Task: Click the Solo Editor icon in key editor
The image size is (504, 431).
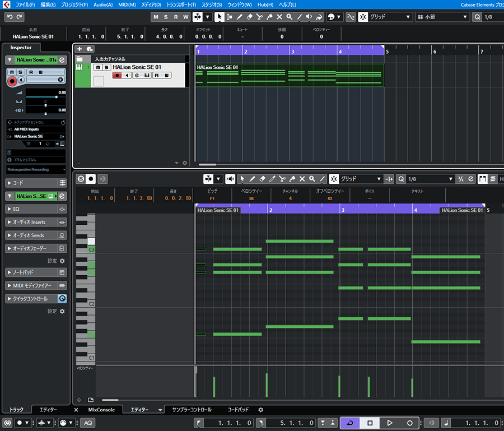Action: (81, 179)
